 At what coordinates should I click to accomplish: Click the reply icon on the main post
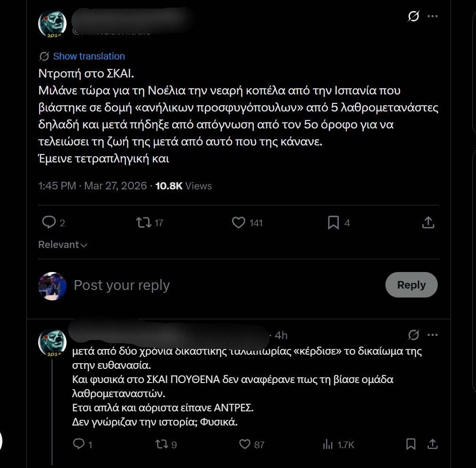49,222
